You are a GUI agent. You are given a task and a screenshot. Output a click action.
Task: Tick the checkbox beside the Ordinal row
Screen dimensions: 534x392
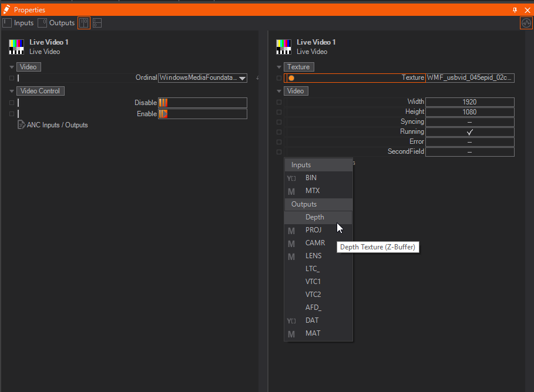(11, 78)
